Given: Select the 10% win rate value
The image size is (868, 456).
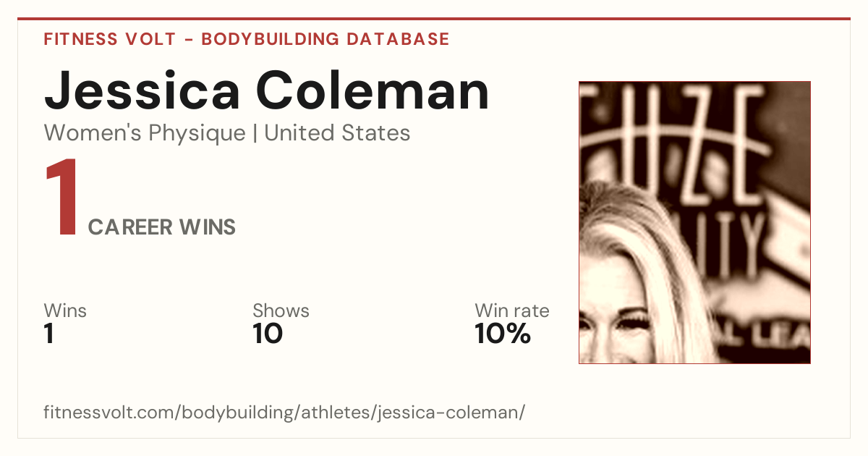Looking at the screenshot, I should [x=503, y=334].
